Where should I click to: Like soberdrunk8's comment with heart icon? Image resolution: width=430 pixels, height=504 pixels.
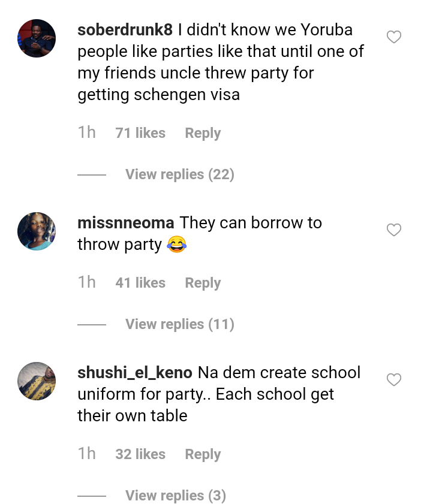[393, 37]
